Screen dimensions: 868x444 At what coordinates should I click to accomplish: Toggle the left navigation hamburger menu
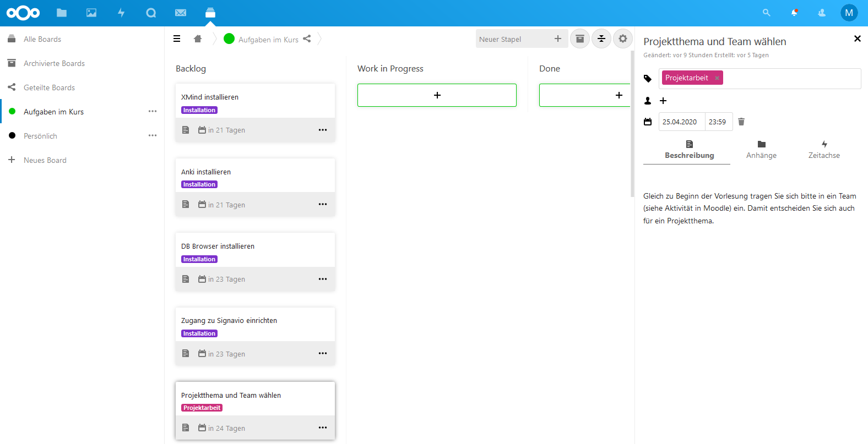click(x=177, y=39)
